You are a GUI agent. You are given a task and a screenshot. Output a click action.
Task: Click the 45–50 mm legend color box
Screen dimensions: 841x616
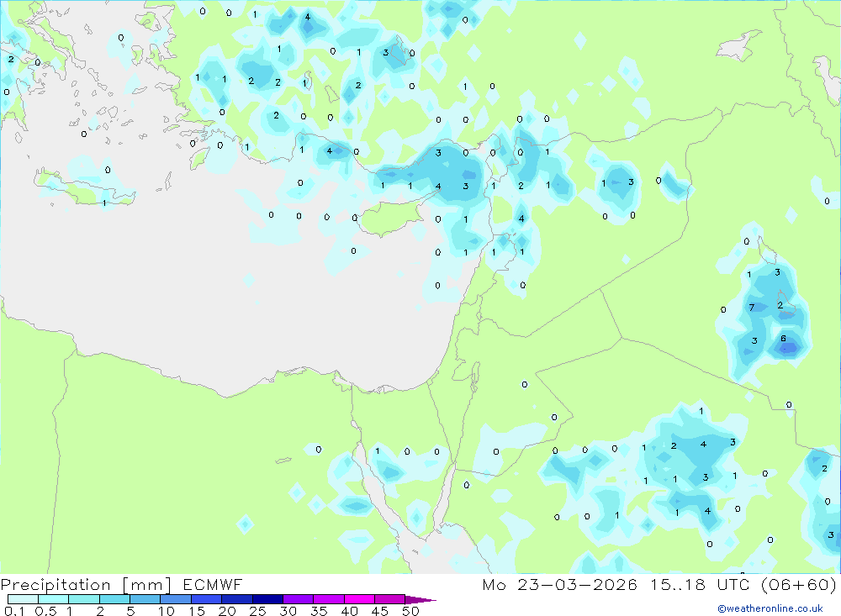coord(390,599)
